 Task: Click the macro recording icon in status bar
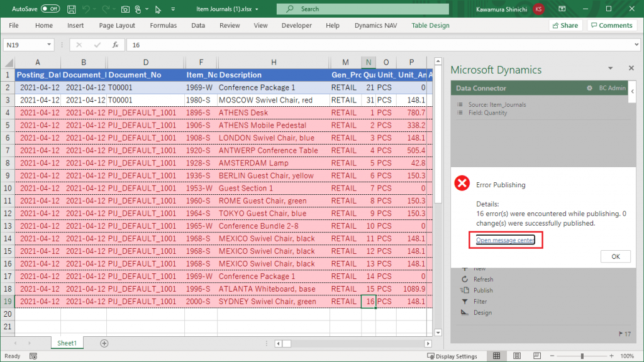click(x=33, y=356)
